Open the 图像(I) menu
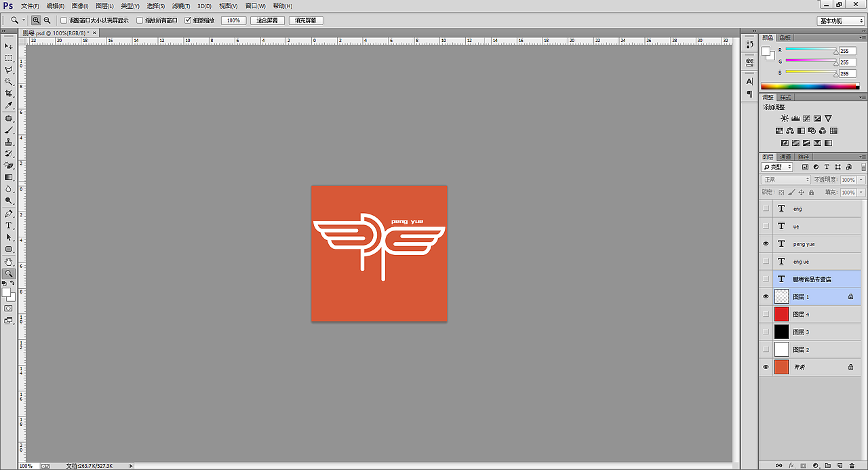 [x=80, y=5]
